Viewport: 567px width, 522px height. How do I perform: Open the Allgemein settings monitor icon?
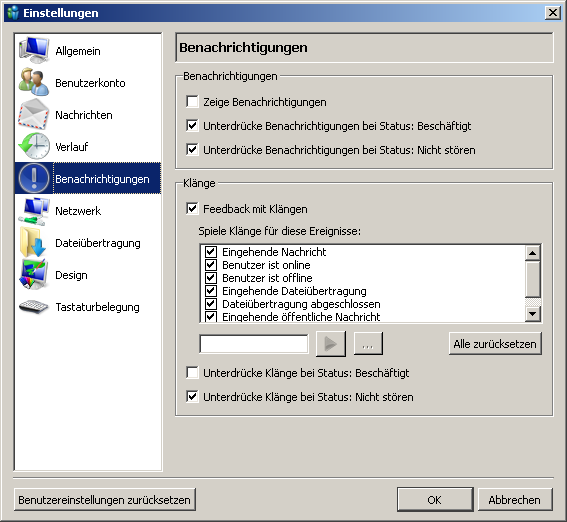(x=34, y=51)
